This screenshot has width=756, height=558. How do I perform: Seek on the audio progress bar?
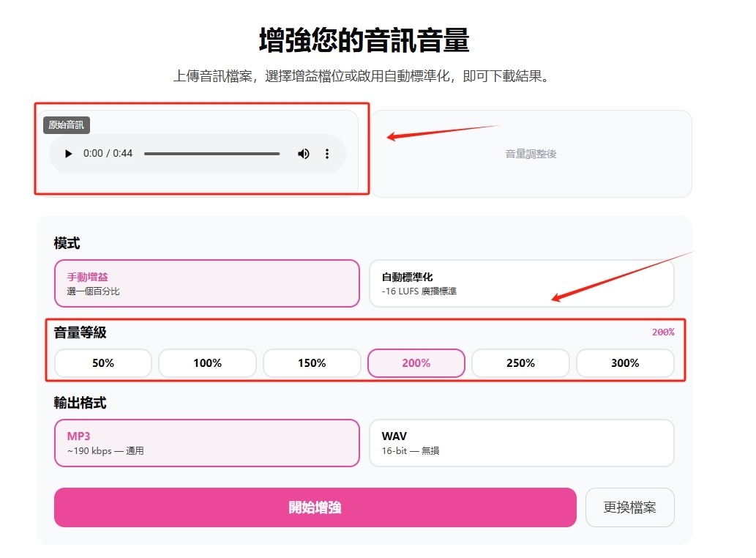(212, 154)
